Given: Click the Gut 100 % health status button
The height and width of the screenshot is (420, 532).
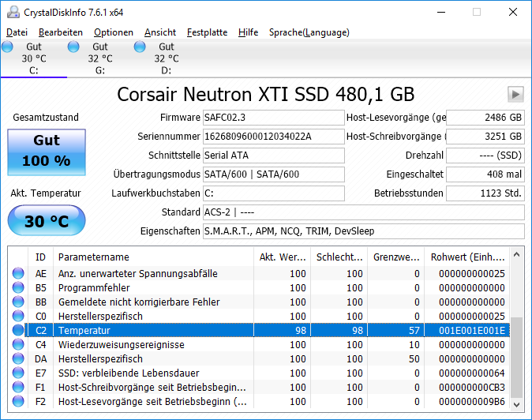Looking at the screenshot, I should [x=47, y=152].
